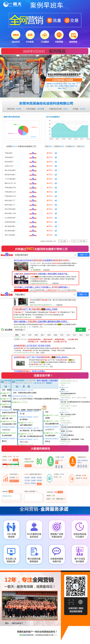
Task: Click the 一箭天 logo in the header
Action: click(x=12, y=4)
